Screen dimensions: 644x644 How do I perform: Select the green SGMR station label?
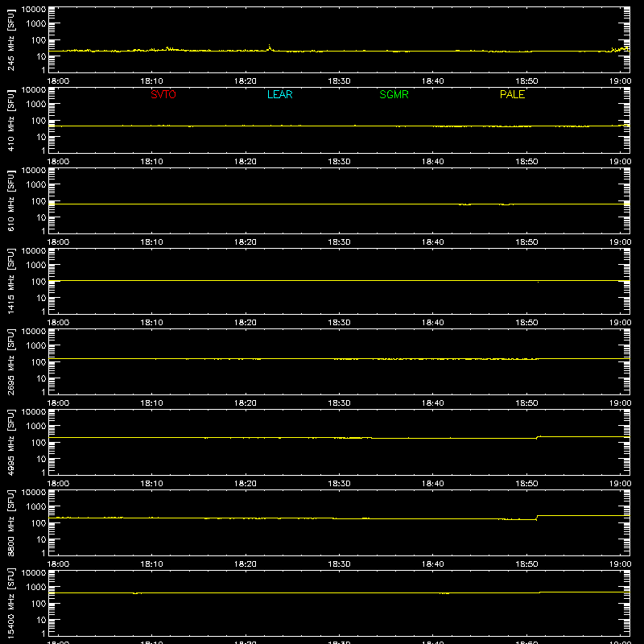pyautogui.click(x=394, y=94)
